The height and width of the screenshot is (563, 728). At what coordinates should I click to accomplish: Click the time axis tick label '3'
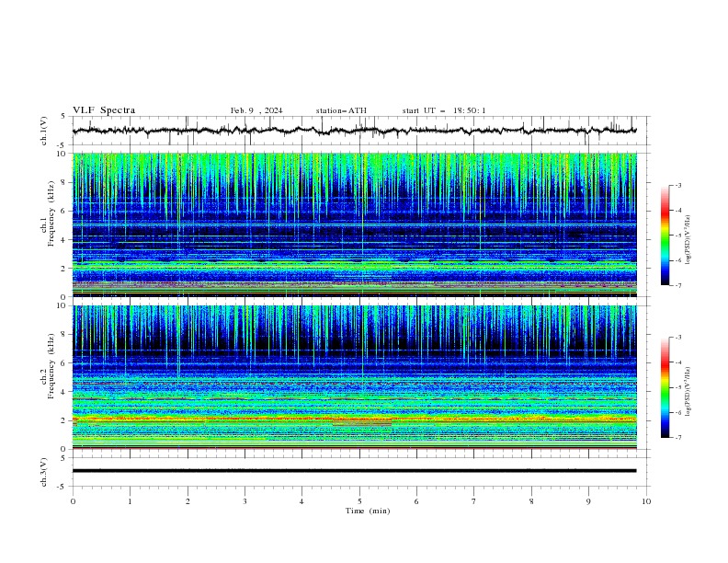(245, 501)
